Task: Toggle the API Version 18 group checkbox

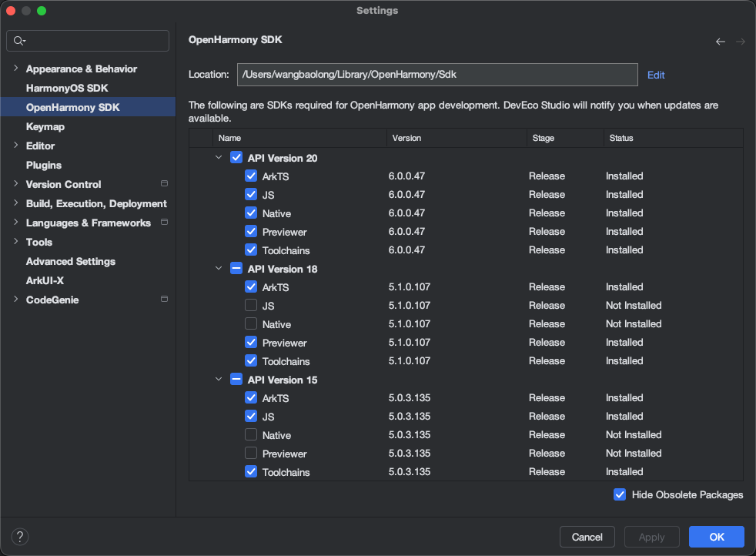Action: (x=236, y=269)
